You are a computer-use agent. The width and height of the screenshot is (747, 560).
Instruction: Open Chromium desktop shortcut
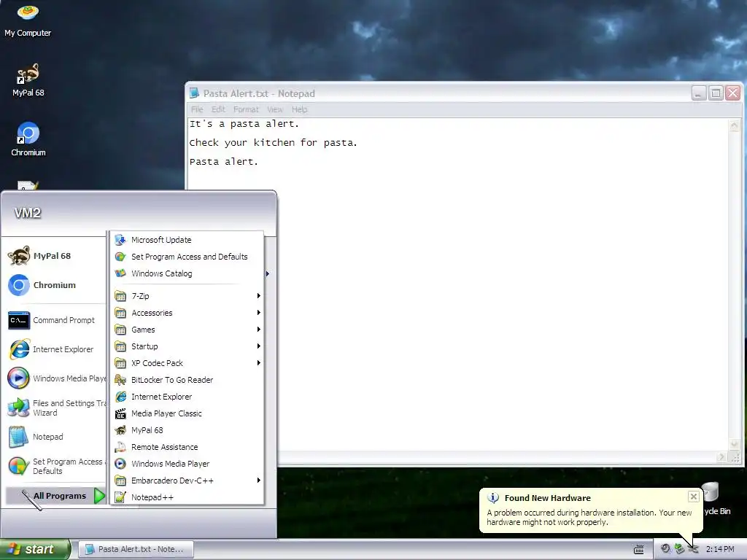pos(28,139)
